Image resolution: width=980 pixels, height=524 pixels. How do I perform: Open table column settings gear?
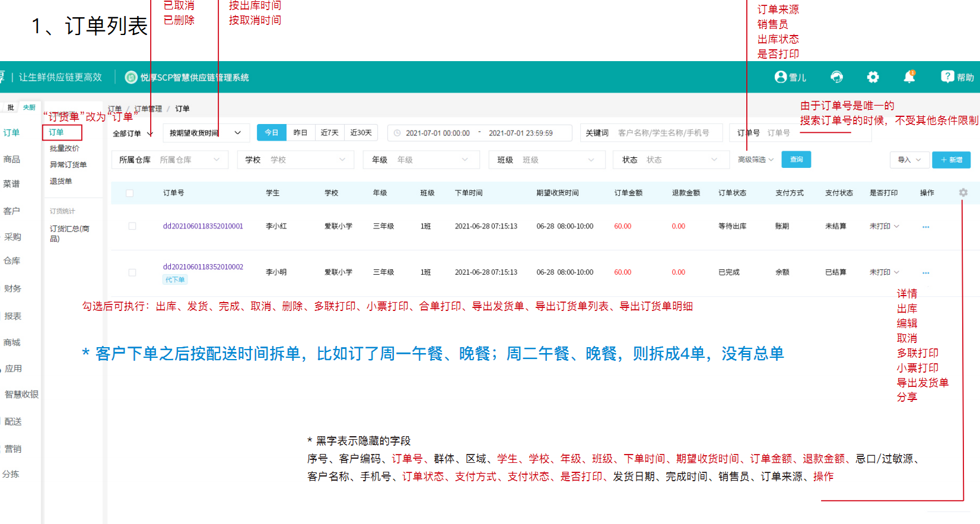click(963, 193)
